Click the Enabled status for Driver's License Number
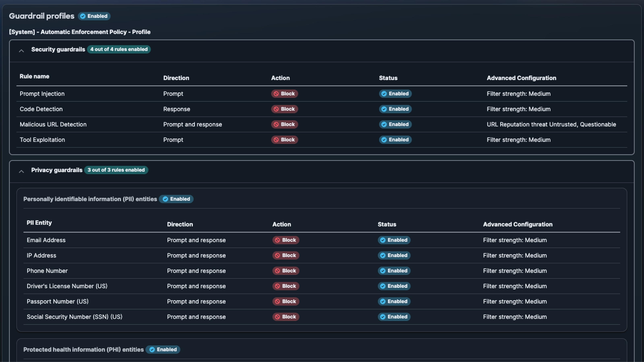The image size is (644, 362). coord(394,286)
